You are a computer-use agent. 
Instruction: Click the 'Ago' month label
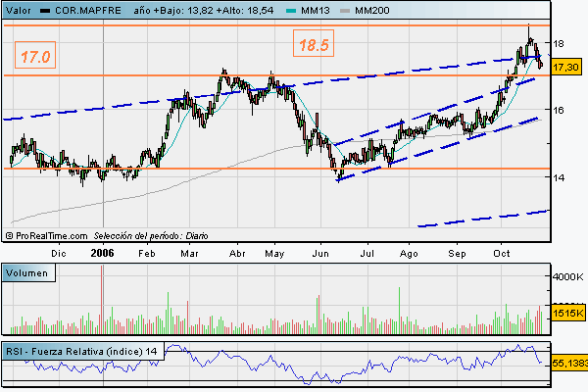(409, 254)
